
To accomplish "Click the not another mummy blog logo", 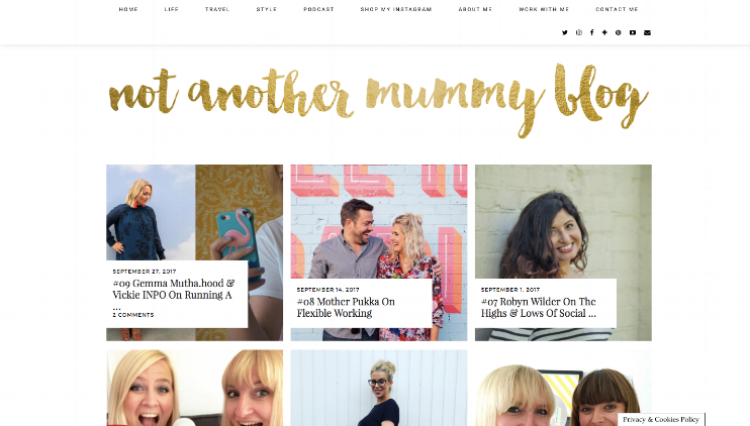I will [x=378, y=99].
